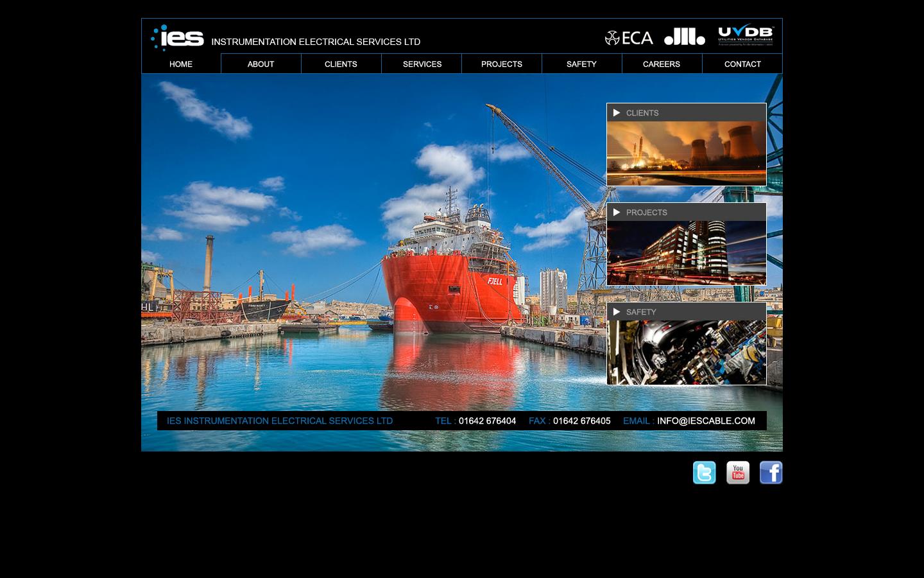Viewport: 924px width, 578px height.
Task: Select the ECA accreditation logo
Action: tap(629, 37)
